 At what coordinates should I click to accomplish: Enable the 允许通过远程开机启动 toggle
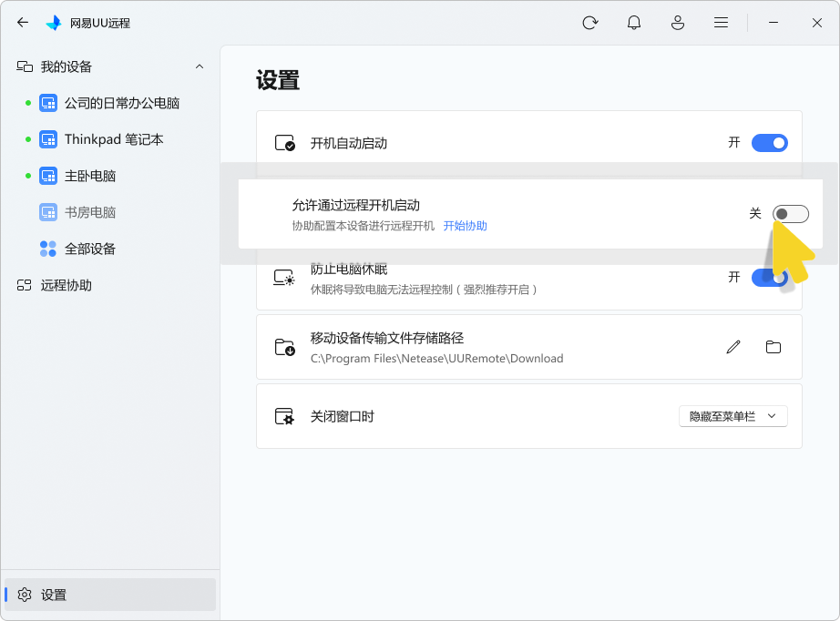tap(790, 214)
